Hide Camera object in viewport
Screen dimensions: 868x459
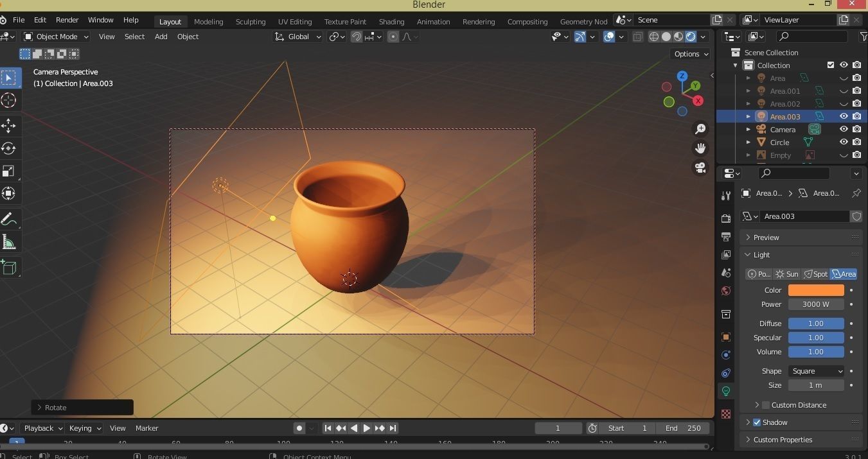tap(844, 129)
